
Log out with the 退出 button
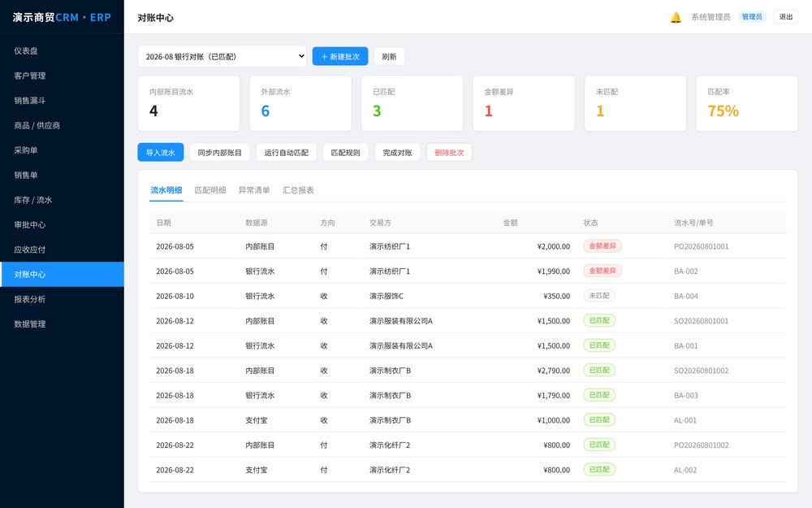(x=786, y=17)
